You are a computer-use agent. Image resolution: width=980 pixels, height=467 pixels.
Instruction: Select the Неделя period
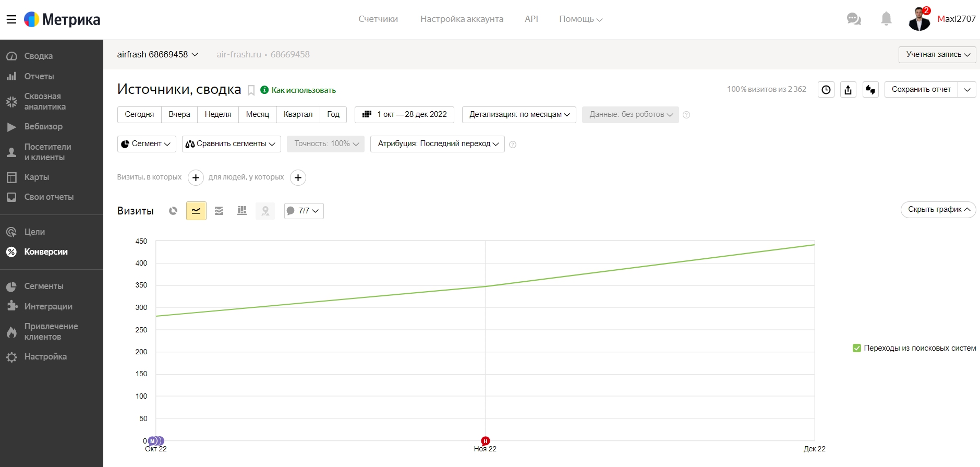(x=218, y=115)
